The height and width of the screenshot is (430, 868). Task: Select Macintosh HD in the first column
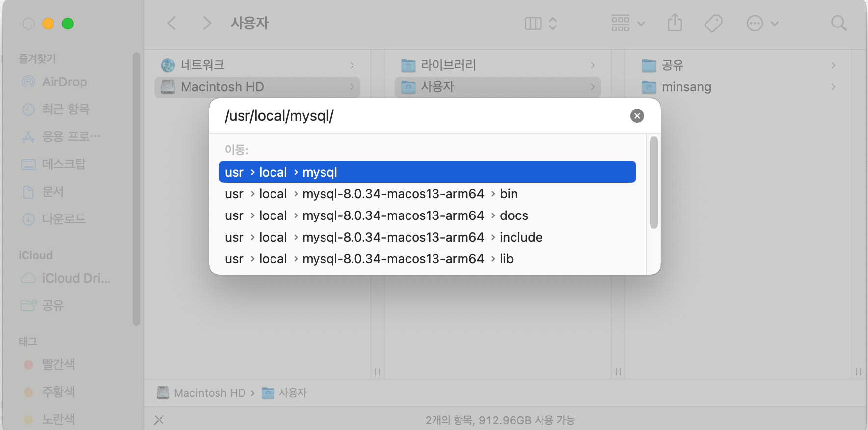(257, 87)
